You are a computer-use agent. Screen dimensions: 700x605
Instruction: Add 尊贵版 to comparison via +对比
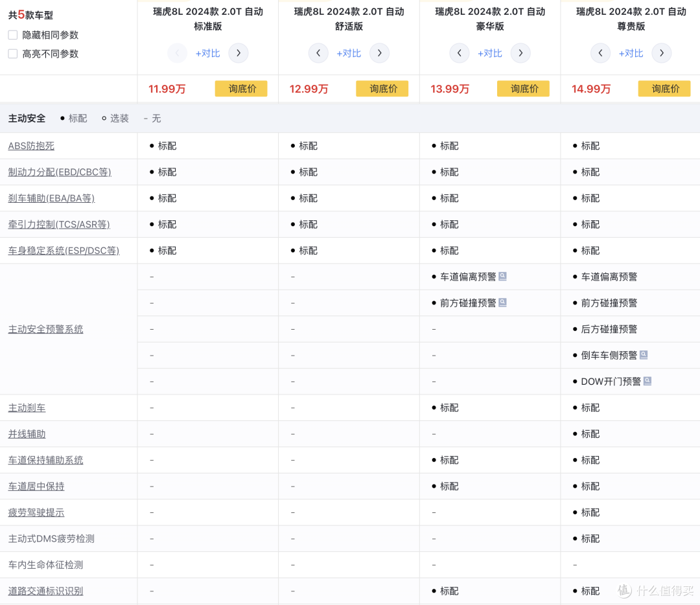tap(631, 54)
